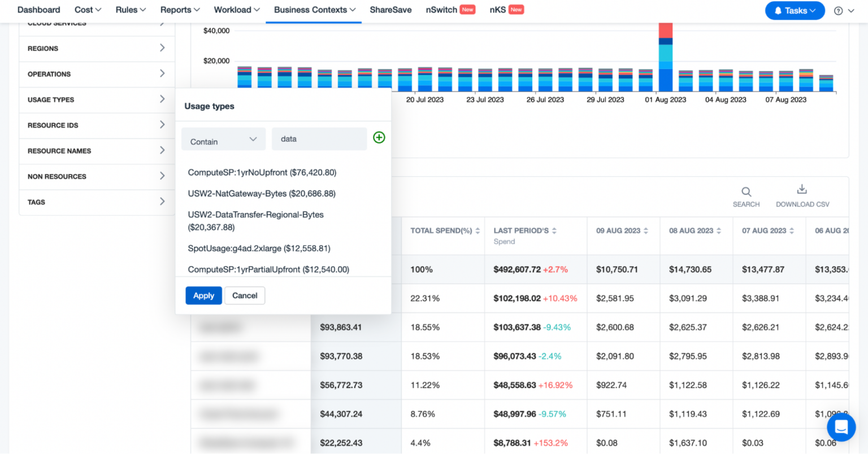Apply the usage type filter

[203, 295]
